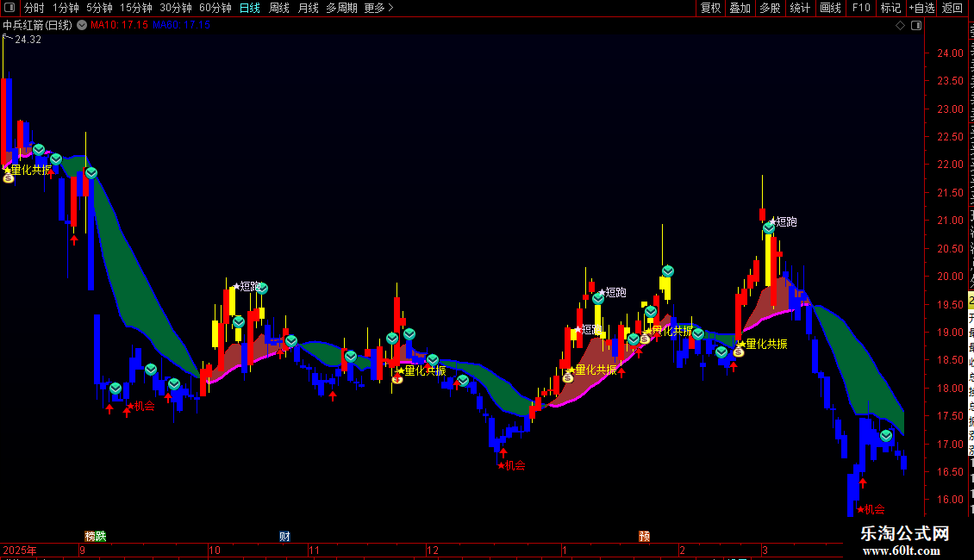Add stock with +自选 button
The width and height of the screenshot is (974, 560).
[x=921, y=8]
